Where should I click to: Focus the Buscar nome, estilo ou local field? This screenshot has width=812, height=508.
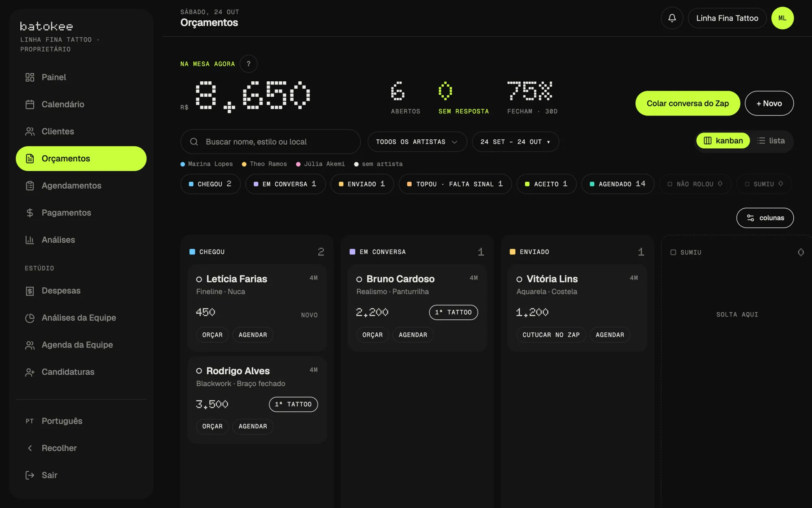pos(270,141)
